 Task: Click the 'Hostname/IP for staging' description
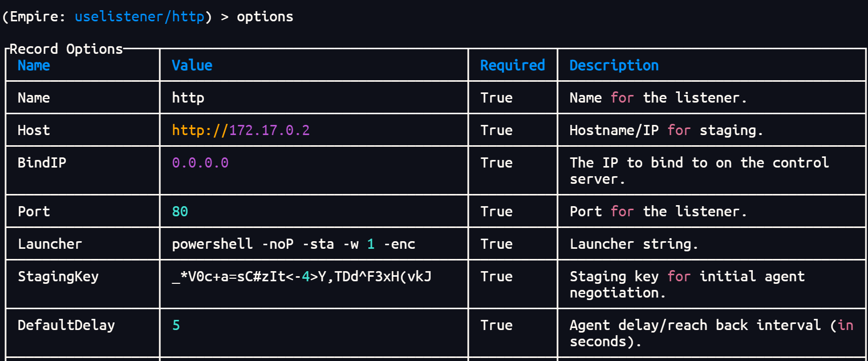pyautogui.click(x=666, y=130)
